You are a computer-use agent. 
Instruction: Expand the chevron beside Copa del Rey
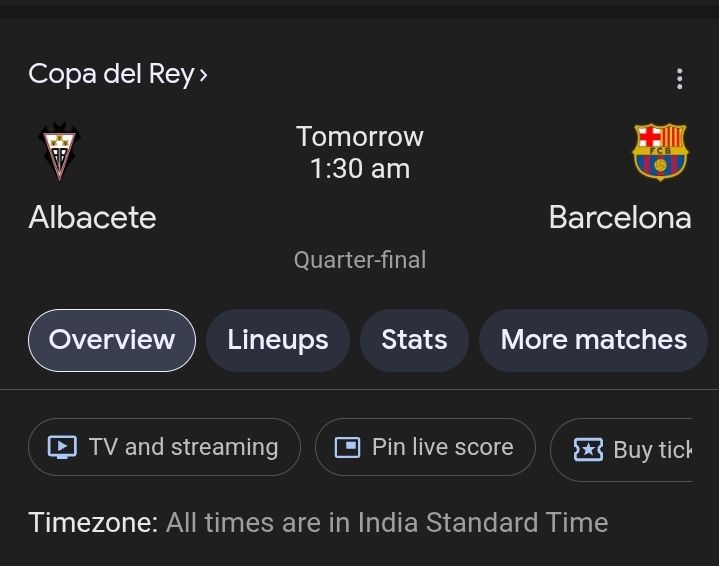point(203,75)
